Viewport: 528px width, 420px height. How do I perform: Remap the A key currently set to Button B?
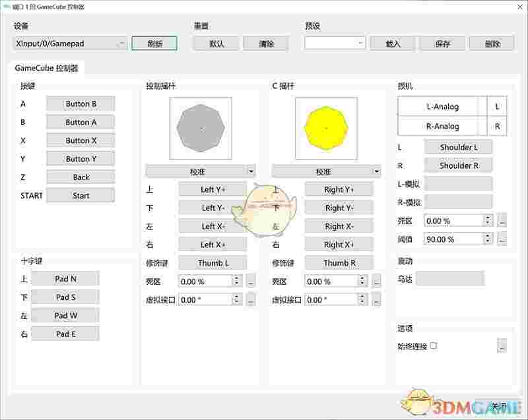pos(80,104)
